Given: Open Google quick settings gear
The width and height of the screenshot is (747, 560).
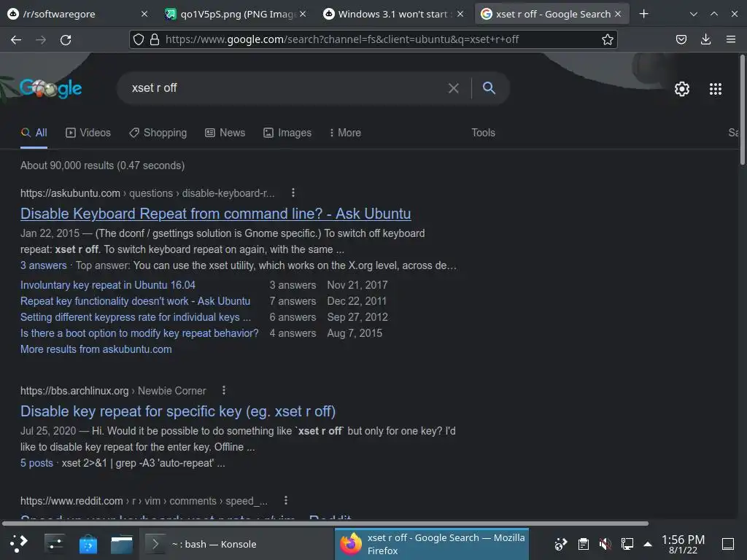Looking at the screenshot, I should tap(682, 88).
